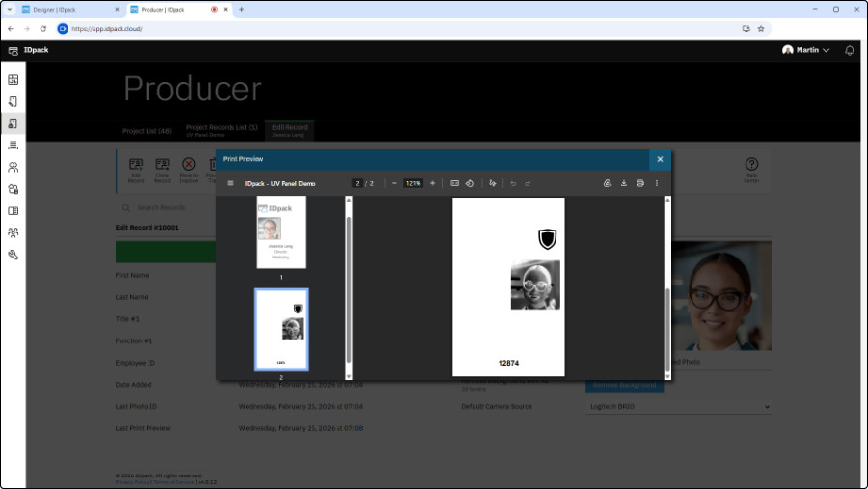Select page 1 thumbnail in preview
Screen dimensions: 868x489
[281, 232]
